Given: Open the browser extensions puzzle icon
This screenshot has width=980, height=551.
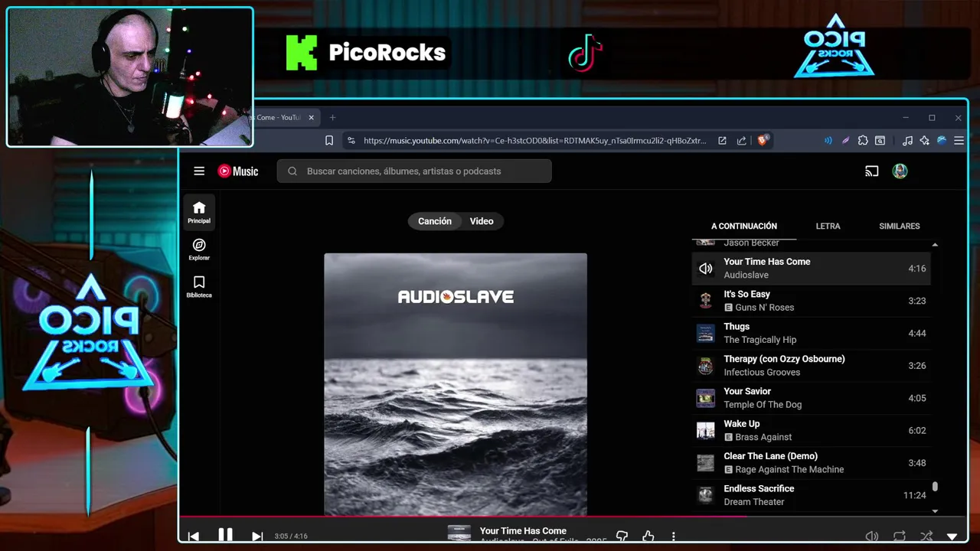Looking at the screenshot, I should 863,141.
